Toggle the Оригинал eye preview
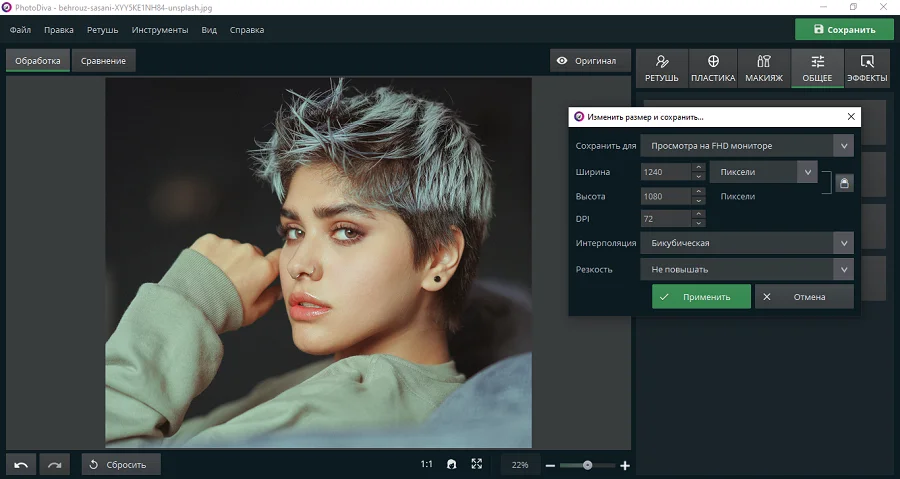Image resolution: width=900 pixels, height=479 pixels. (590, 61)
